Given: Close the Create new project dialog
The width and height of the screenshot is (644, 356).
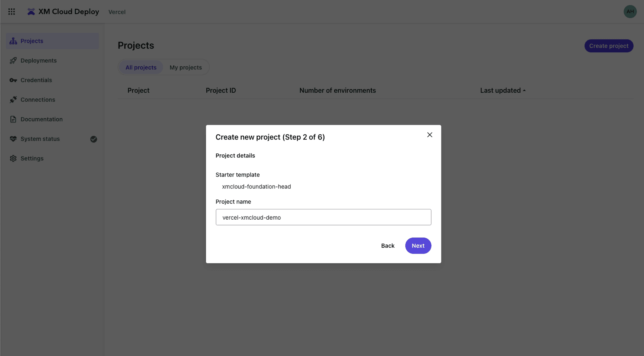Looking at the screenshot, I should pos(430,135).
